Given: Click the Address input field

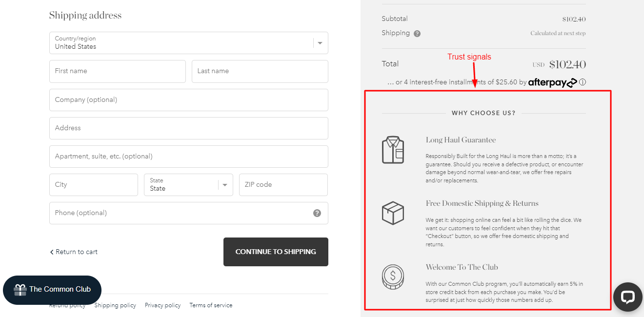Looking at the screenshot, I should pos(189,128).
